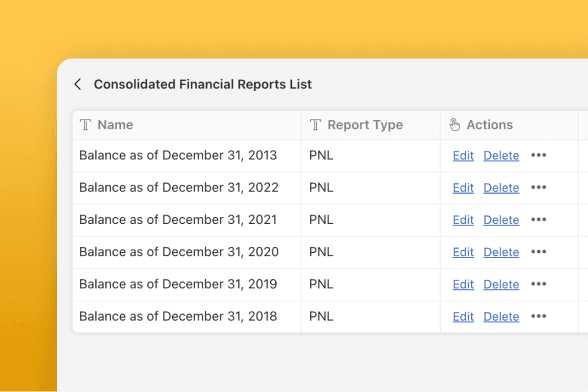Click the text-type icon beside Name header
The width and height of the screenshot is (588, 392).
click(86, 125)
